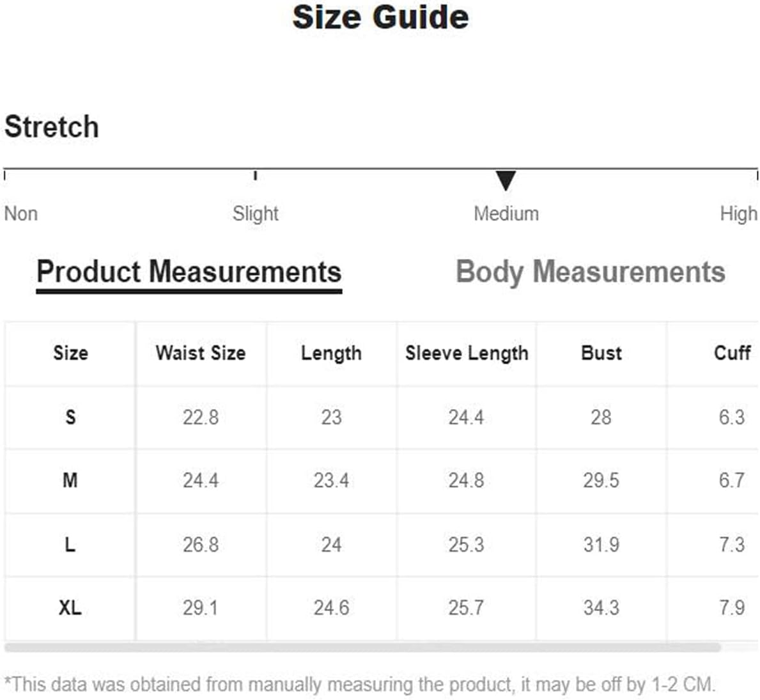Select the XL size row label
The height and width of the screenshot is (700, 760).
click(70, 607)
